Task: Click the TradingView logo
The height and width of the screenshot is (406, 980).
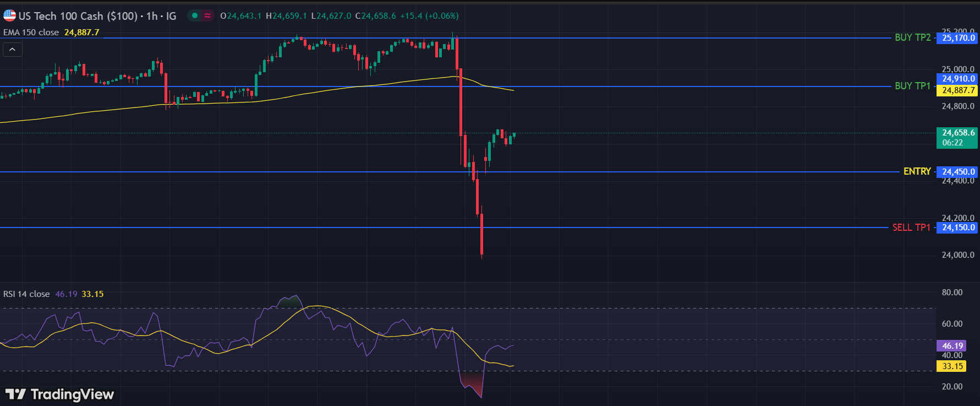Action: 59,394
